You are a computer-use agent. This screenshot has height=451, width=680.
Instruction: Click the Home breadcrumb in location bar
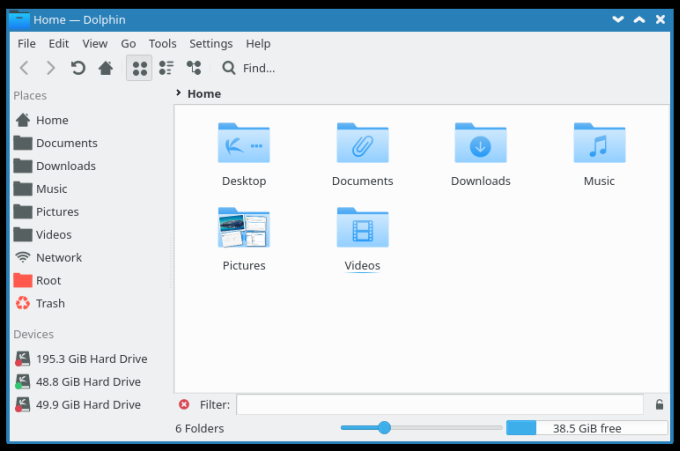pos(204,94)
